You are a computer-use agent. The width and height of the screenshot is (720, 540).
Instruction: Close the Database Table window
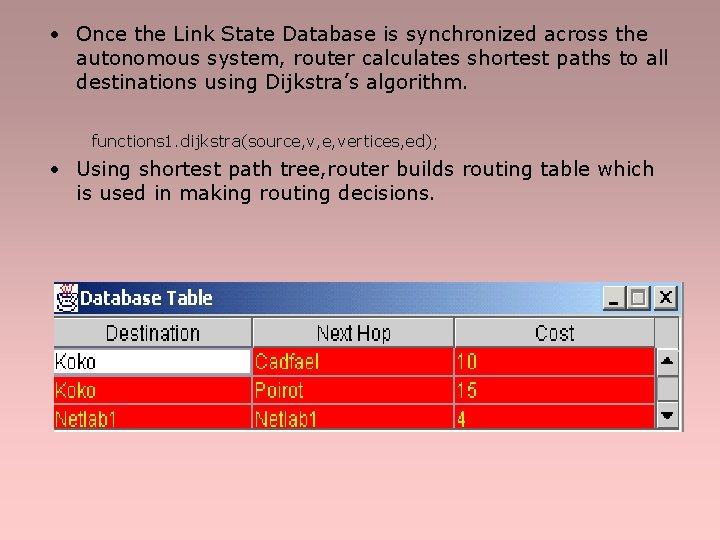tap(665, 298)
